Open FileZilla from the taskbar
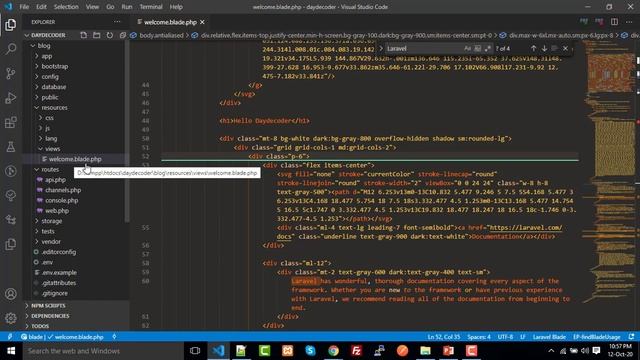This screenshot has width=640, height=360. (x=356, y=351)
